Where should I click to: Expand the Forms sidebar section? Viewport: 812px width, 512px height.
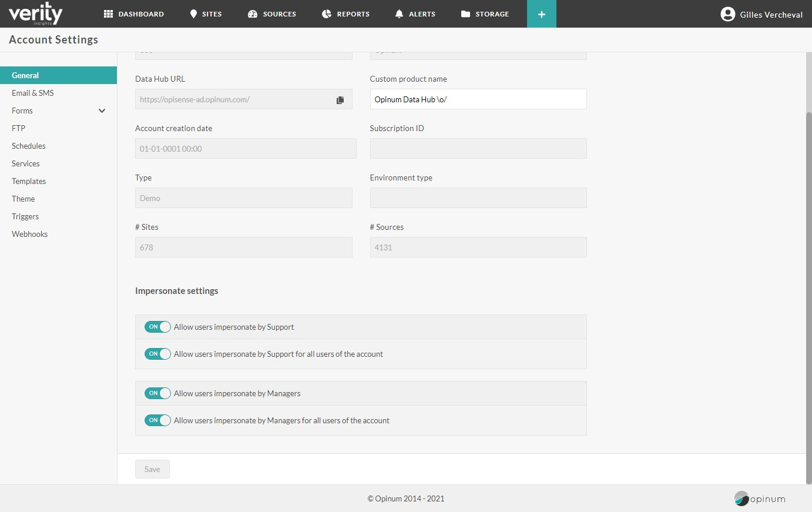pos(102,111)
